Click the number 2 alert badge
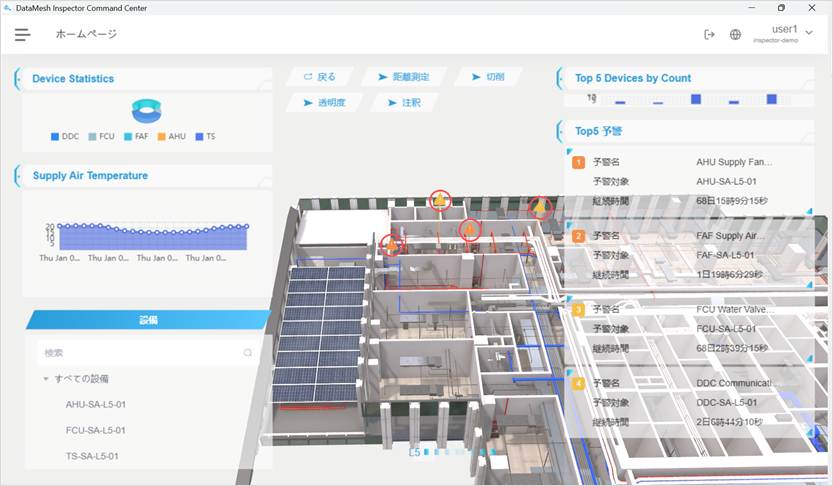833x486 pixels. click(x=578, y=236)
